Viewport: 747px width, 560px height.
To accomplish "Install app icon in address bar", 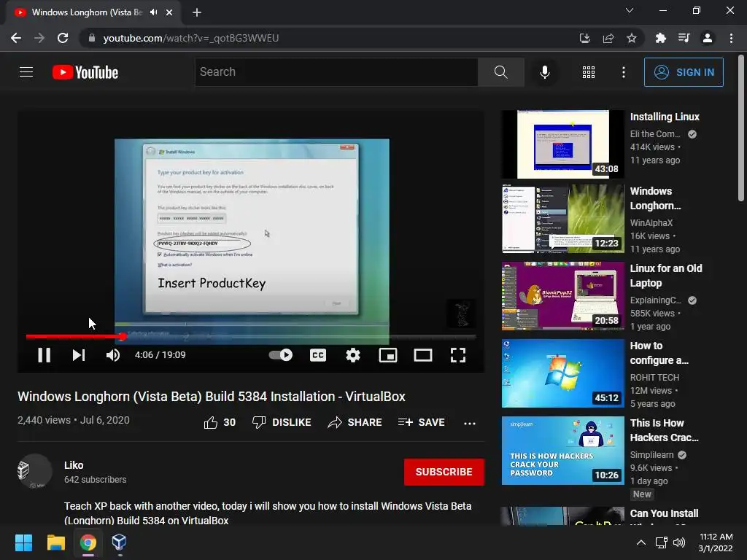I will 584,38.
